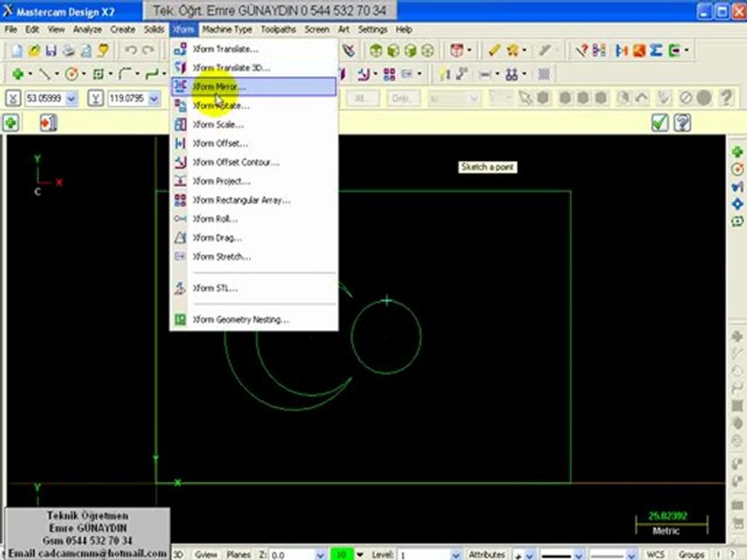Viewport: 747px width, 560px height.
Task: Click the Xform Rectangular Array toolbar icon
Action: (x=389, y=74)
